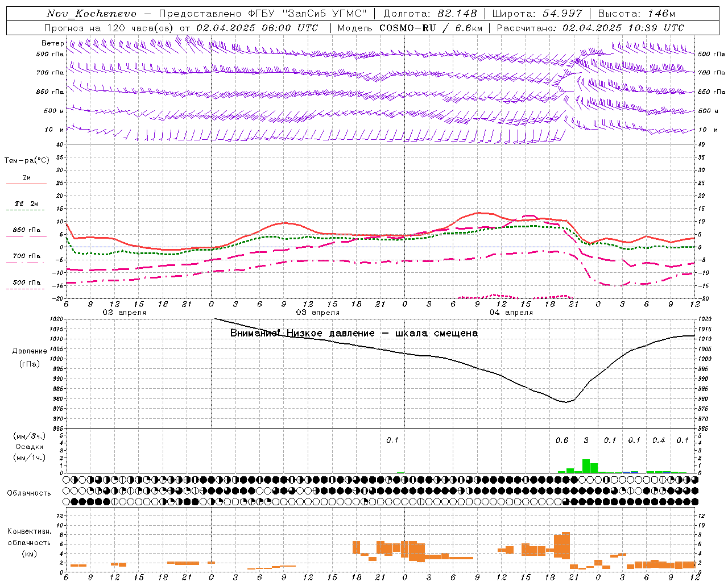Click the warning Внимание! Низкое давление – шкала смещена
The width and height of the screenshot is (728, 582).
pos(354,333)
